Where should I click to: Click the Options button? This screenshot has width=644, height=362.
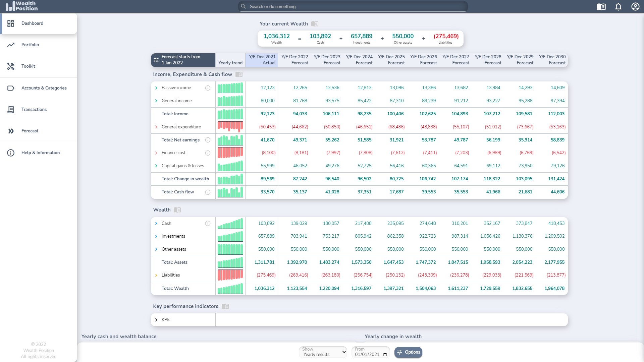pyautogui.click(x=408, y=352)
